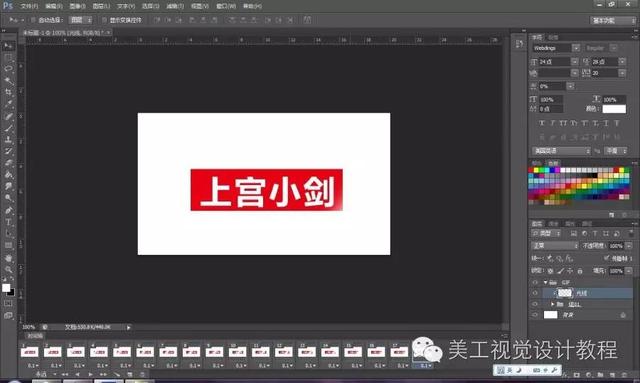Select the Eraser tool

click(x=8, y=163)
